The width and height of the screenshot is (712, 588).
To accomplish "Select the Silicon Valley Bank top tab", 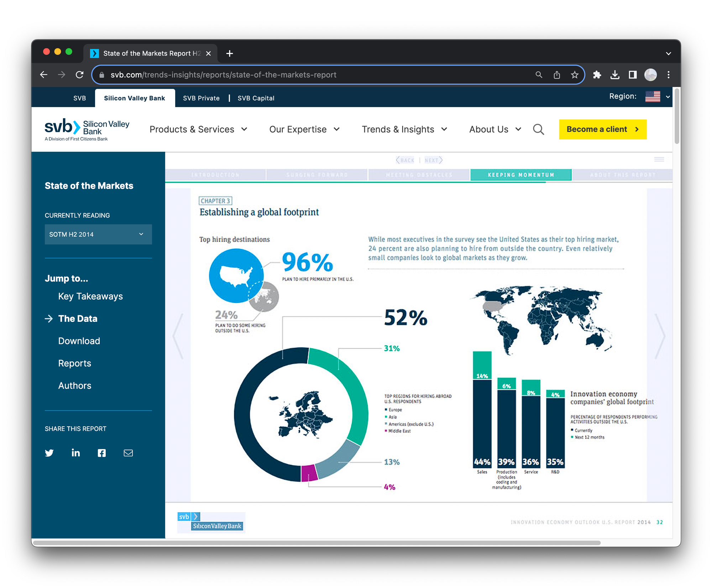I will 135,98.
